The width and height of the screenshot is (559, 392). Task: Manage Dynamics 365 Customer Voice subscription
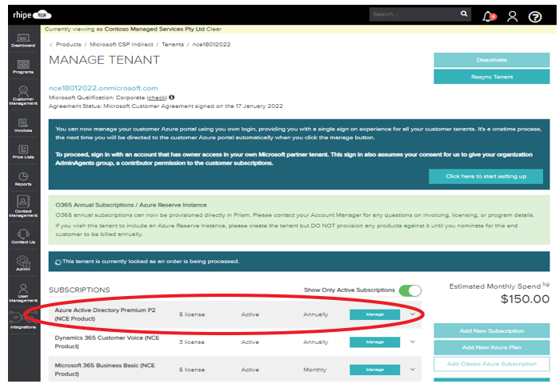pos(375,342)
